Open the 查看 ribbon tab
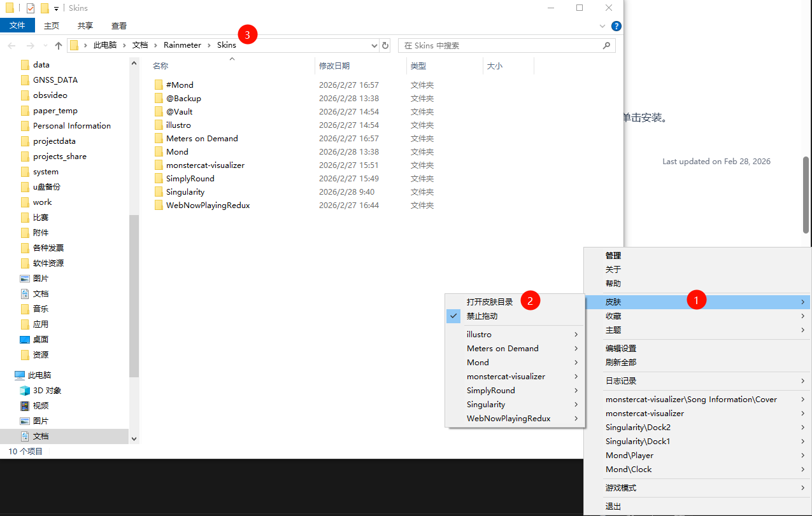This screenshot has width=812, height=516. 119,26
